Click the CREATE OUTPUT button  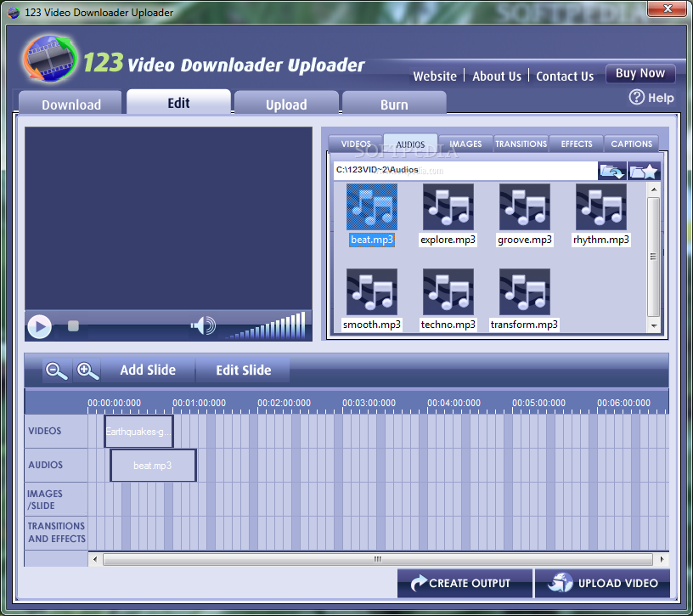465,583
